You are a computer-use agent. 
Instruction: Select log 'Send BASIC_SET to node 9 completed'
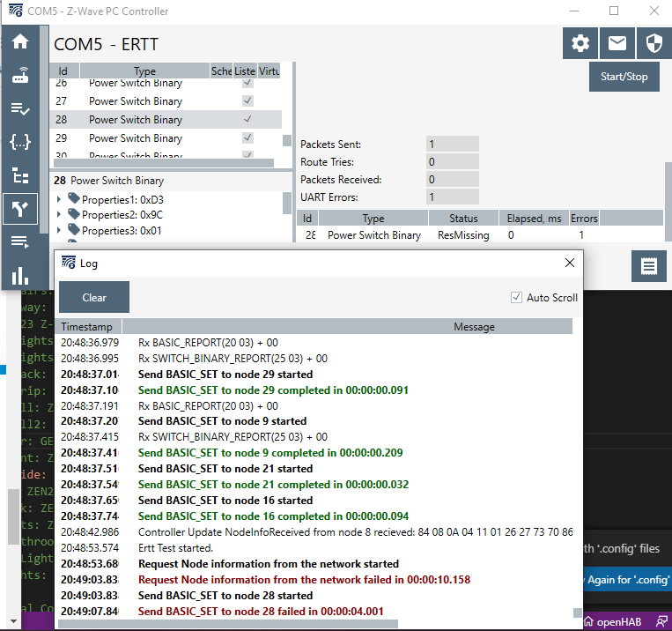point(314,453)
